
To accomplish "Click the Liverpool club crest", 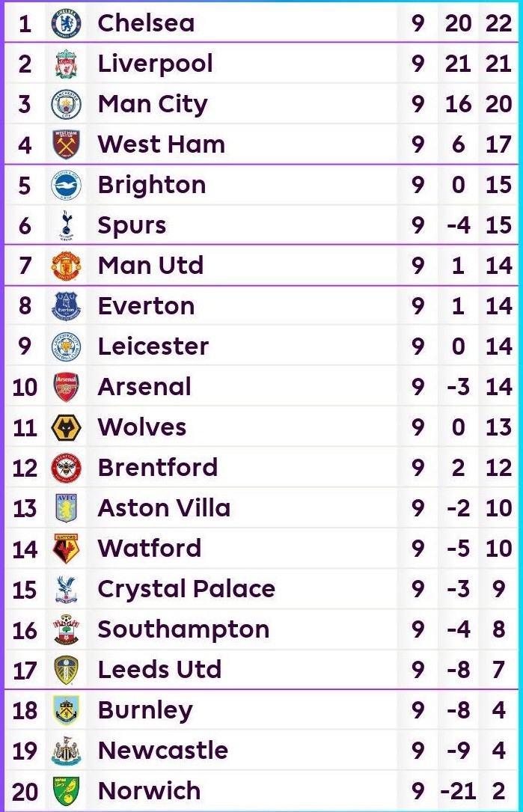I will [66, 64].
